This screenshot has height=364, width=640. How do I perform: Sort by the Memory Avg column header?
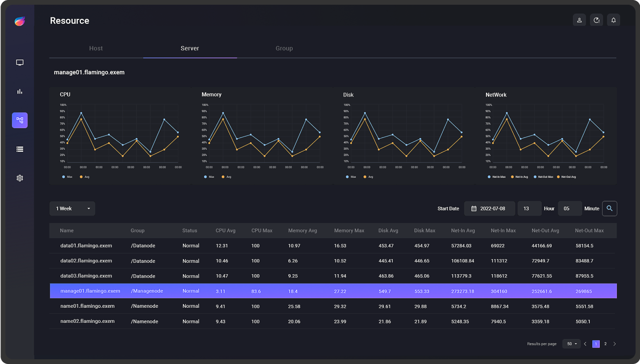[303, 231]
